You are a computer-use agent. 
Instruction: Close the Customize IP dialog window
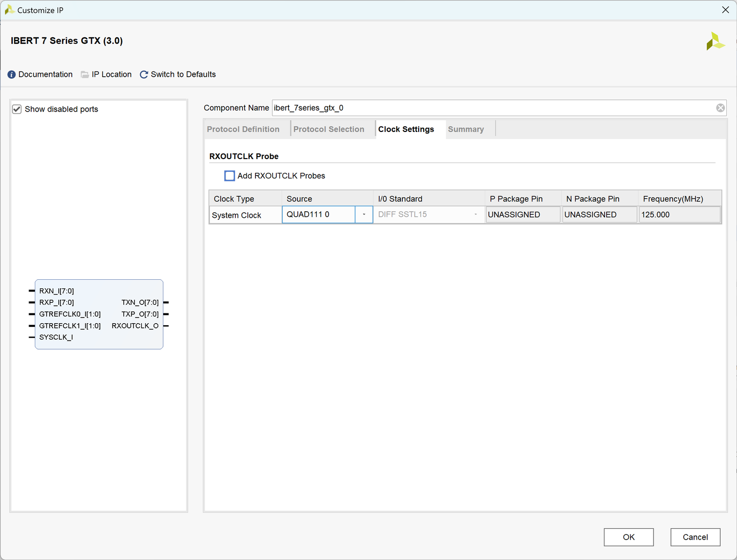tap(725, 10)
